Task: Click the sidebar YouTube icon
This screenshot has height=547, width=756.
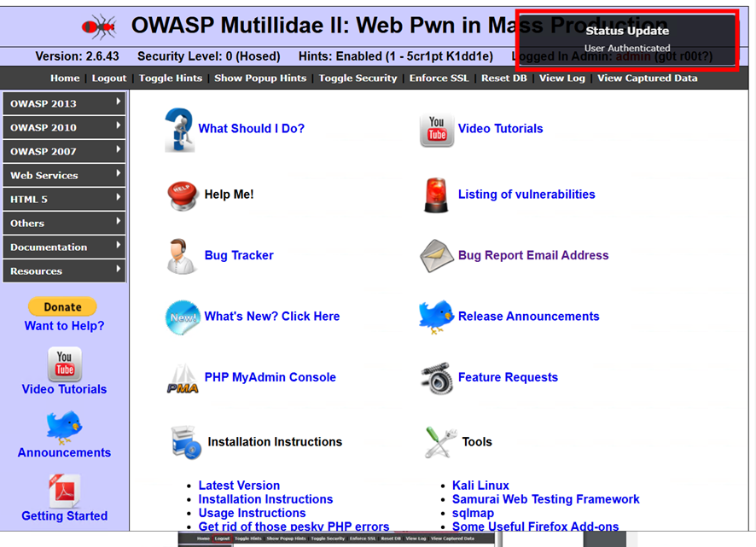Action: click(65, 364)
